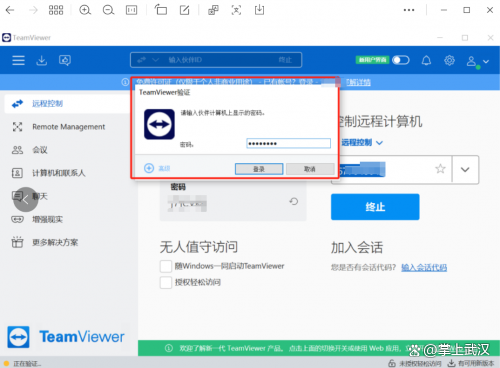Go forward with the viewer's right arrow
Screen dimensions: 500x368
point(33,10)
